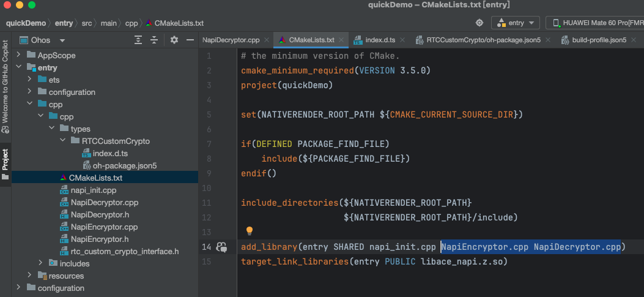The width and height of the screenshot is (644, 297).
Task: Open the Welcome to GitHub Copilot tool window
Action: click(6, 87)
